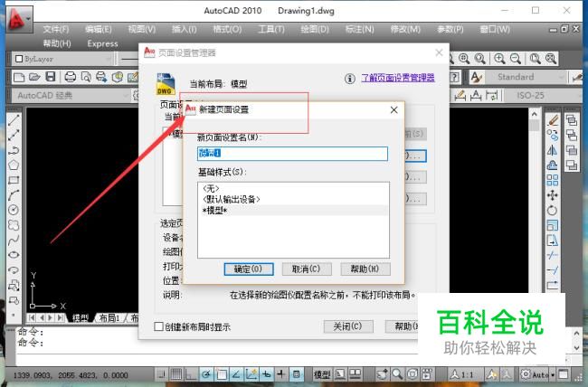This screenshot has height=387, width=588.
Task: Open the 绘图(D) menu
Action: [x=315, y=29]
